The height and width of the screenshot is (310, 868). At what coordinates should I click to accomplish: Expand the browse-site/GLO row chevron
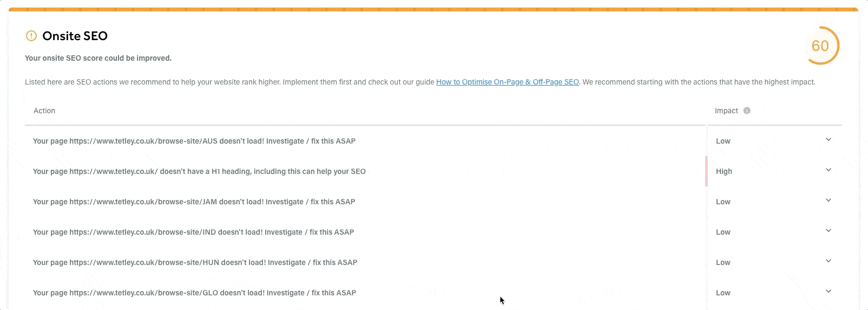pyautogui.click(x=828, y=292)
